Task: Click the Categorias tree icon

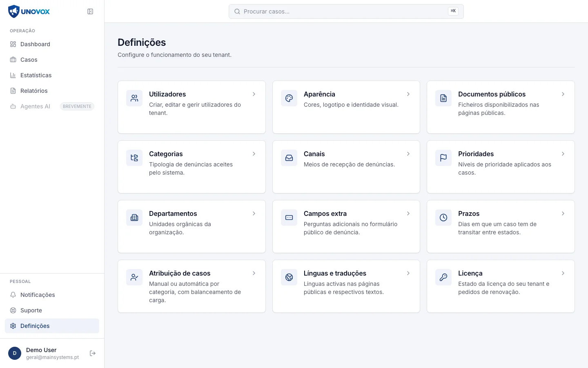Action: click(x=134, y=158)
